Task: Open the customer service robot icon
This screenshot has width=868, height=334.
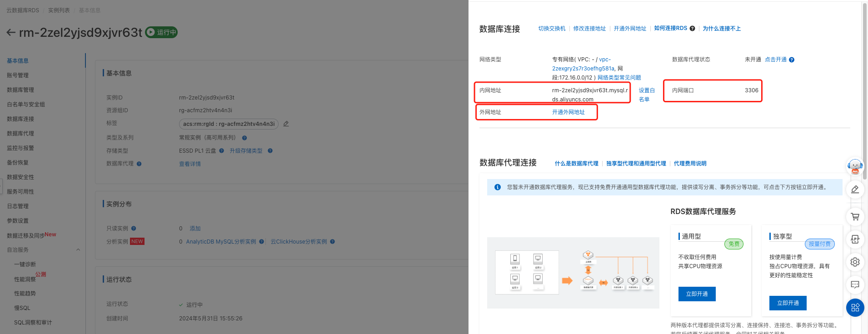Action: (855, 166)
